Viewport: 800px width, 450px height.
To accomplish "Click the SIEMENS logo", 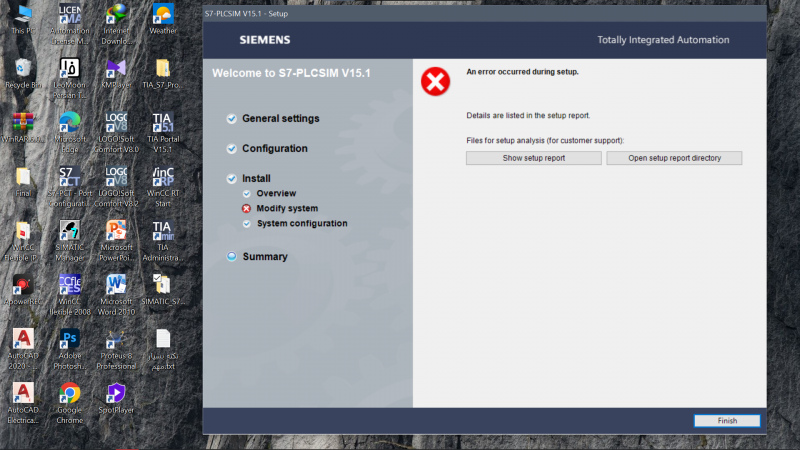I will coord(265,40).
